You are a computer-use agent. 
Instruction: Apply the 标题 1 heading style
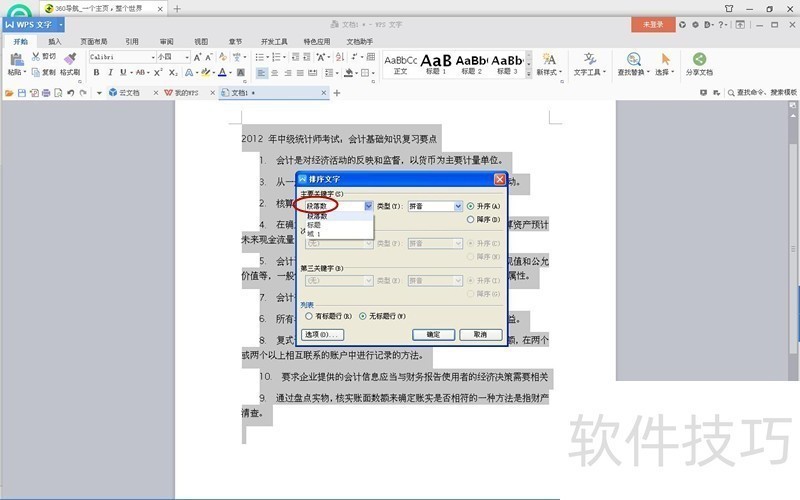(436, 64)
